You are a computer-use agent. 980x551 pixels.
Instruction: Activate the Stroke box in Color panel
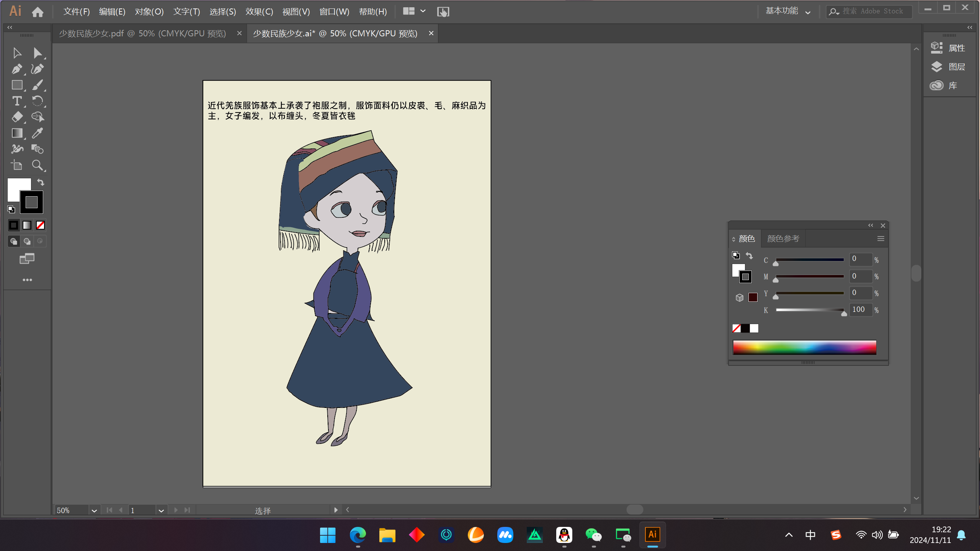745,277
